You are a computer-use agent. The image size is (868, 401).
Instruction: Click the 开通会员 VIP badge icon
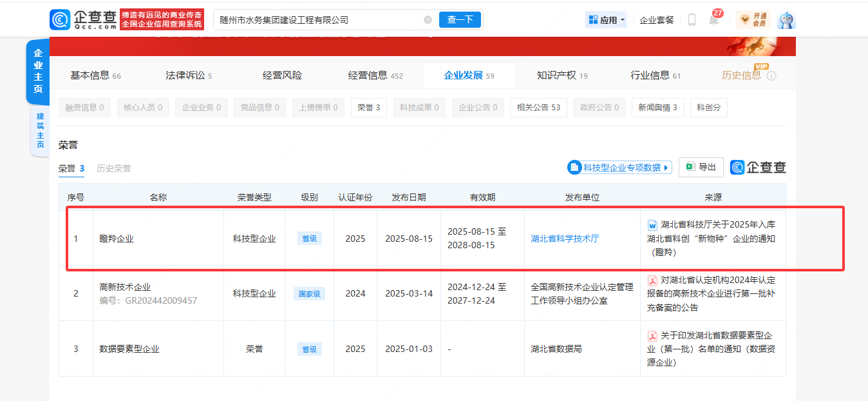click(753, 20)
